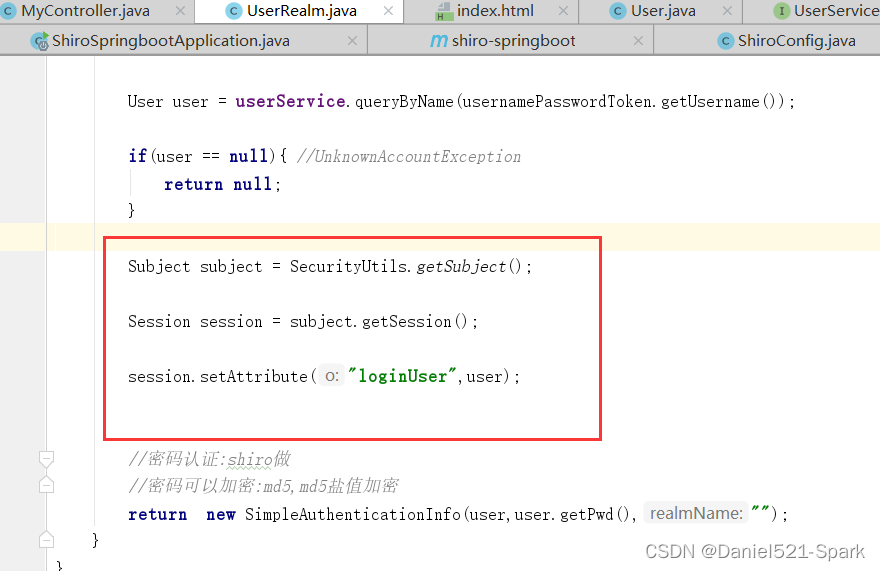Select the UserRealm.java tab
Image resolution: width=880 pixels, height=571 pixels.
(x=299, y=11)
